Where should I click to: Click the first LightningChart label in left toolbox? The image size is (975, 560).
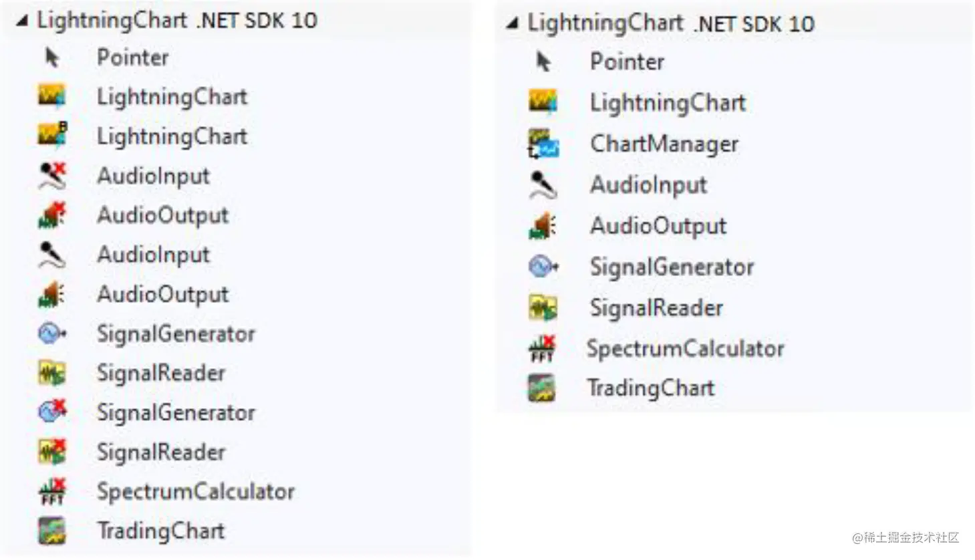point(172,97)
